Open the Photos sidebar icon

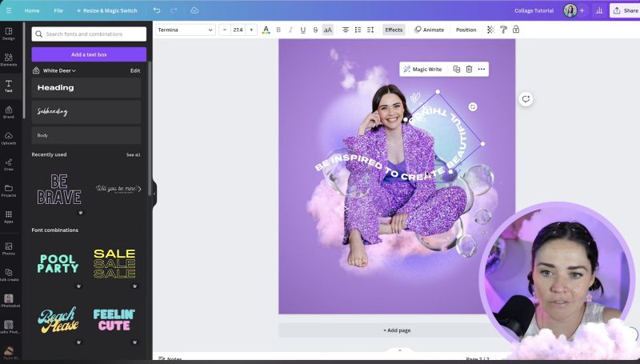[9, 249]
